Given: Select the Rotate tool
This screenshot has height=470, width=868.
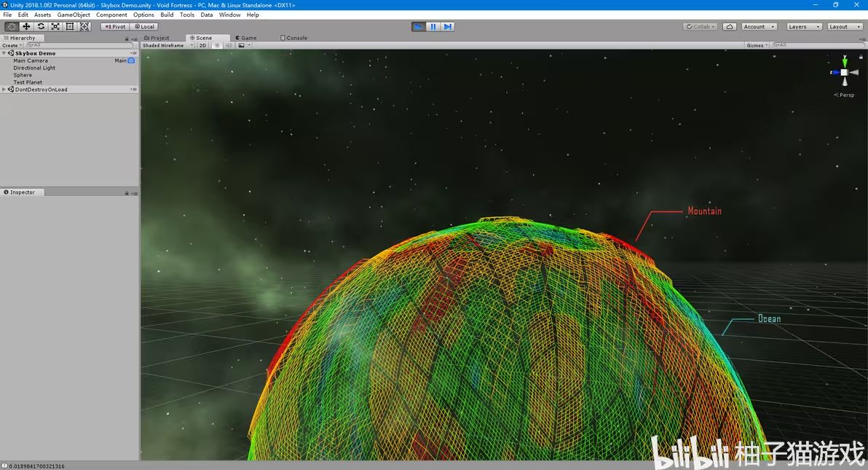Looking at the screenshot, I should point(41,27).
